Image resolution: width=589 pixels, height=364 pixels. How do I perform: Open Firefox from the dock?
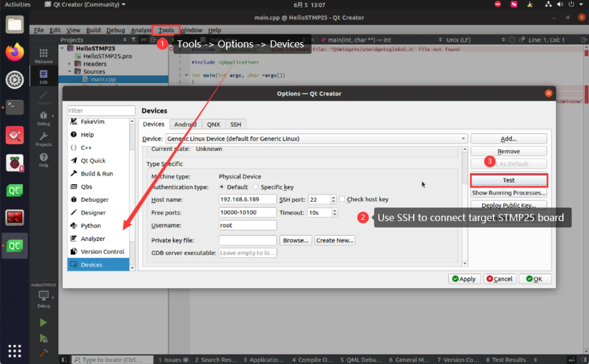pos(15,52)
